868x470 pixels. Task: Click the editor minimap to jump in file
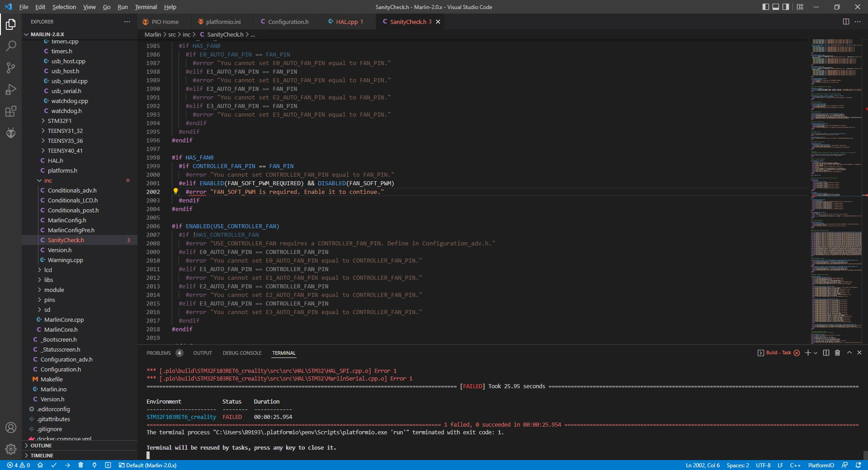coord(836,181)
